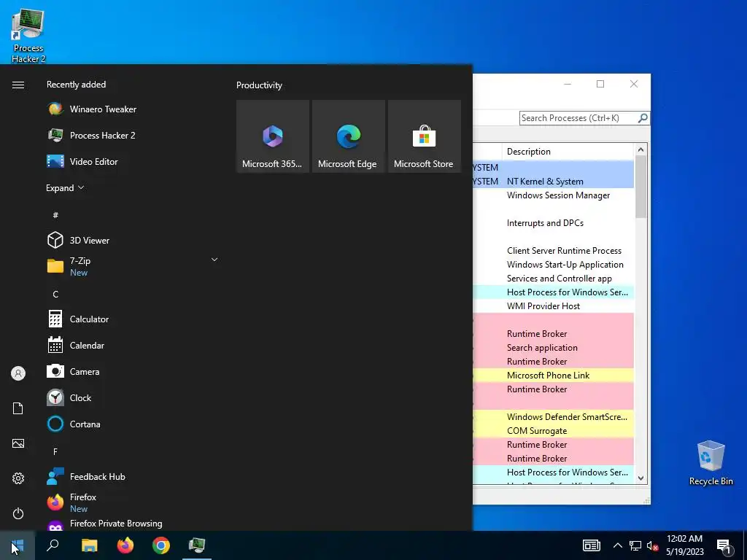Click Search Processes field in Process Hacker

578,118
